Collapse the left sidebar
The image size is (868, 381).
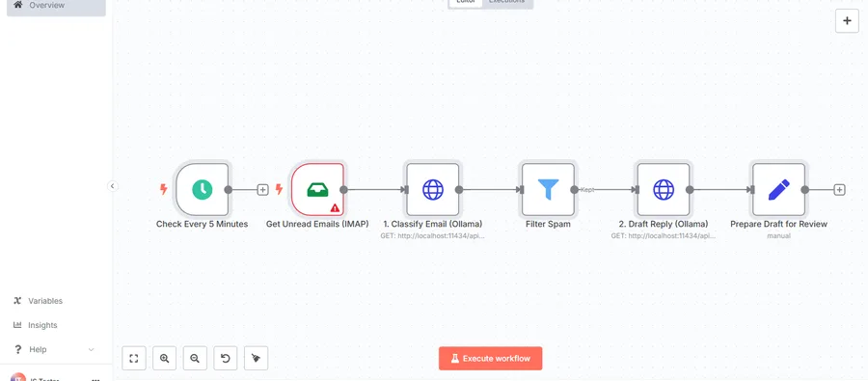tap(113, 186)
